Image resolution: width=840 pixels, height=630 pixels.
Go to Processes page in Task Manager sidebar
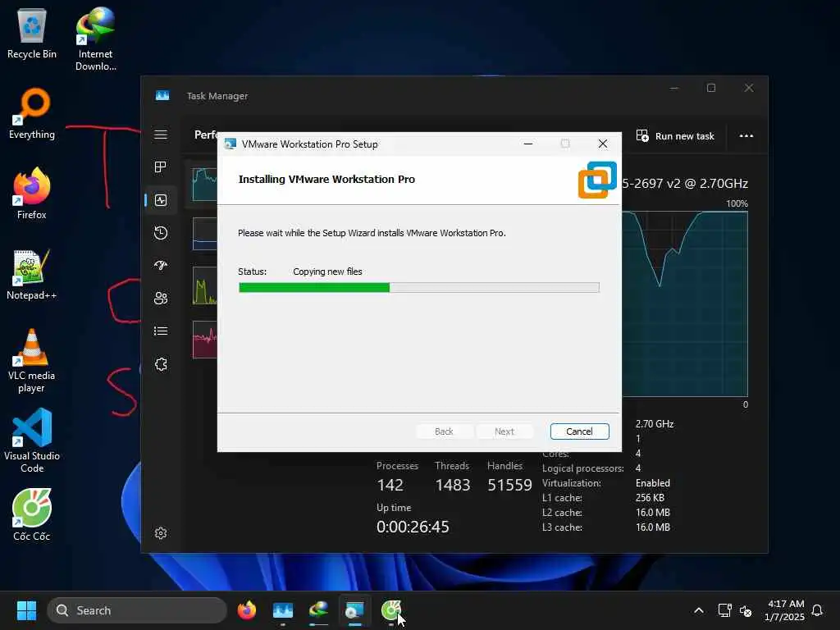161,167
